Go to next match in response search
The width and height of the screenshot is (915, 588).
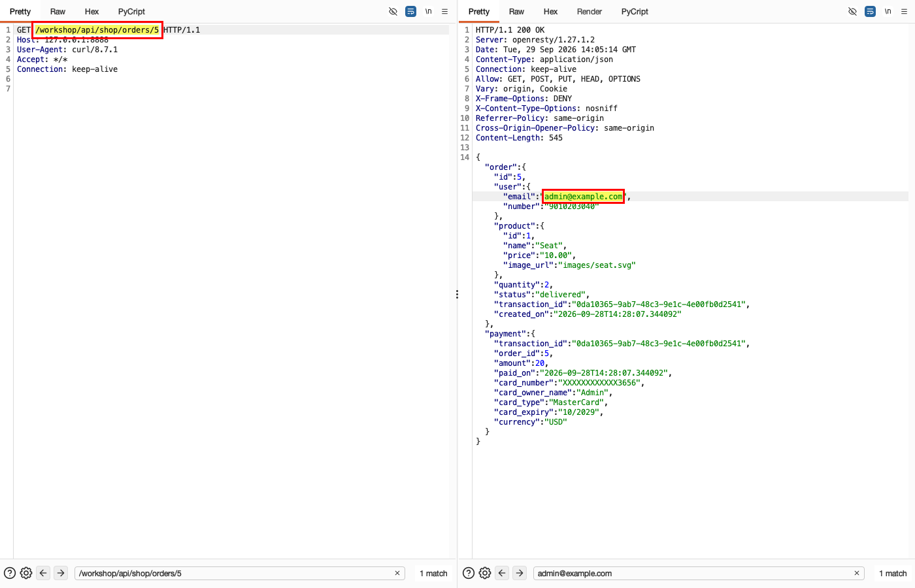(x=520, y=573)
